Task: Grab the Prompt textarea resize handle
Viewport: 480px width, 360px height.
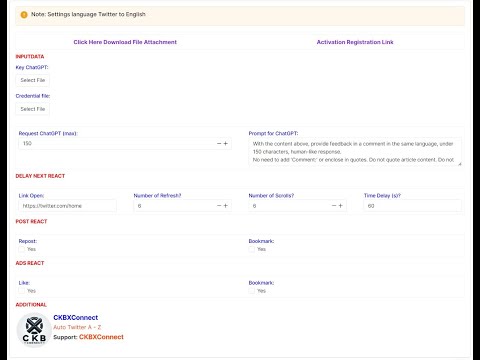Action: (460, 163)
